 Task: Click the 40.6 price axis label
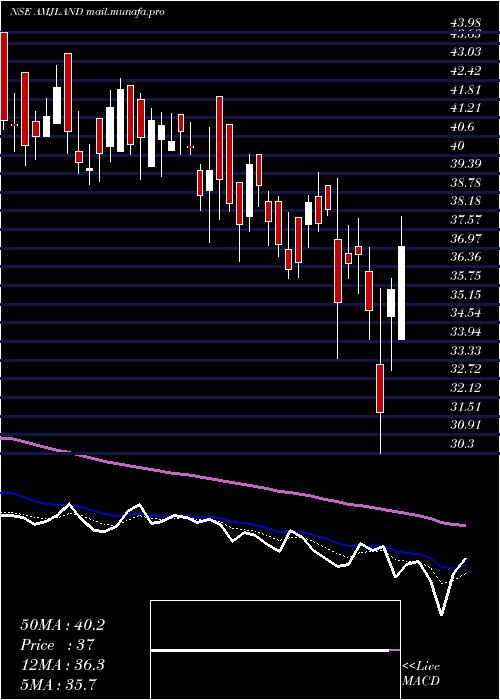(x=463, y=127)
